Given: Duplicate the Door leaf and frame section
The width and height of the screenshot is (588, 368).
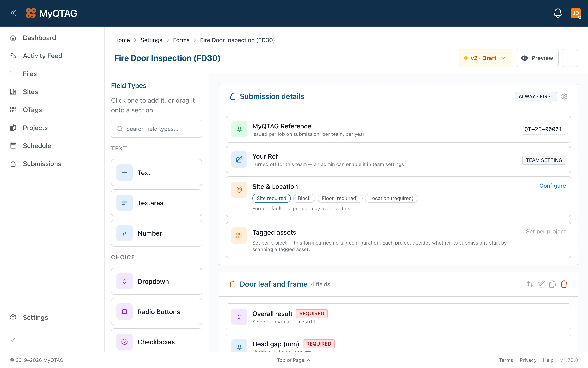Looking at the screenshot, I should (x=552, y=284).
